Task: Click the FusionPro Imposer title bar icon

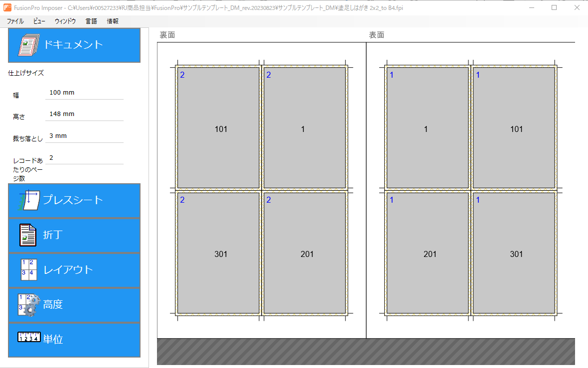Action: tap(7, 7)
